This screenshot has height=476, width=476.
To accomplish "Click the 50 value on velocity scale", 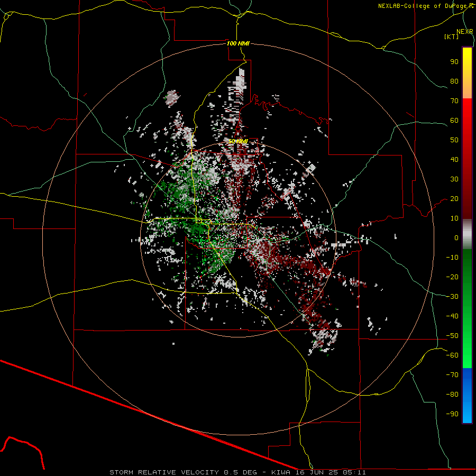I will click(454, 140).
